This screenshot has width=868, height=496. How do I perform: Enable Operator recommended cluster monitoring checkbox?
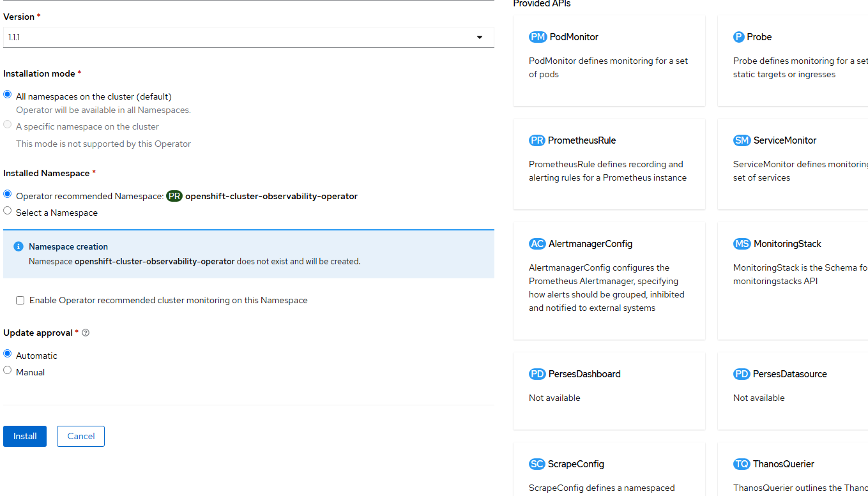[x=20, y=300]
